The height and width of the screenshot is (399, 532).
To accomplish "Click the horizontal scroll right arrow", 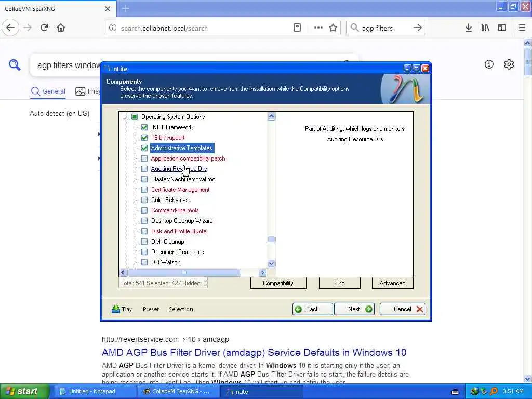I will (x=262, y=272).
